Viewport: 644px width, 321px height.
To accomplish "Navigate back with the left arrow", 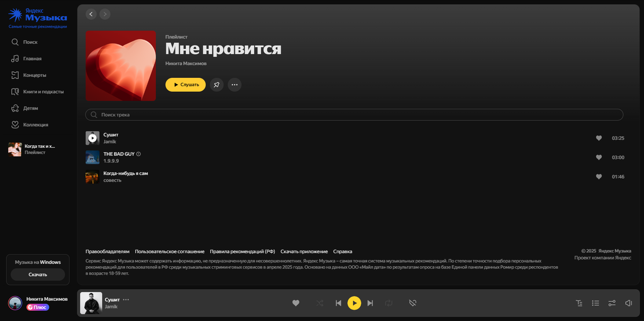I will coord(91,14).
